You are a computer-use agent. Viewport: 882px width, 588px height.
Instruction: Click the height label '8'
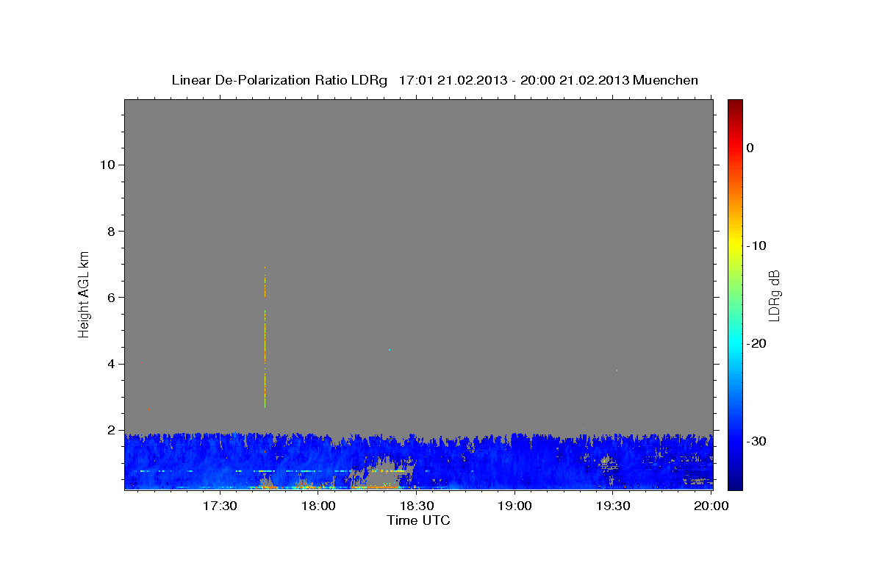(x=110, y=231)
